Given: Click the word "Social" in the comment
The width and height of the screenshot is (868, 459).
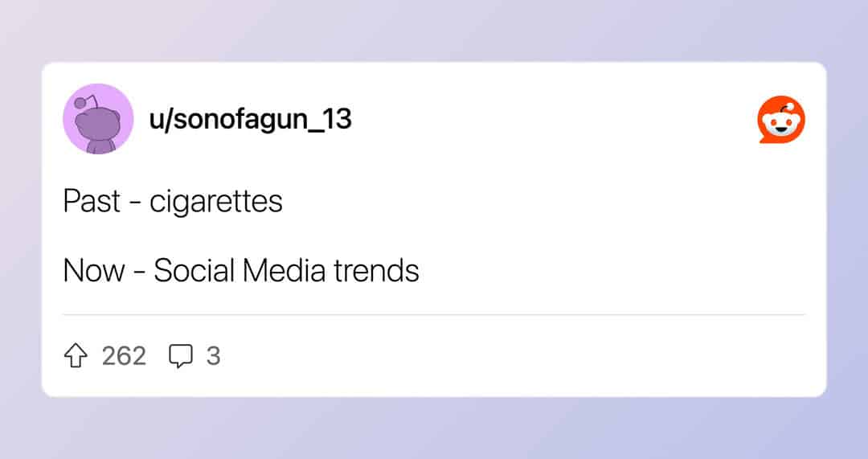Looking at the screenshot, I should pyautogui.click(x=192, y=271).
